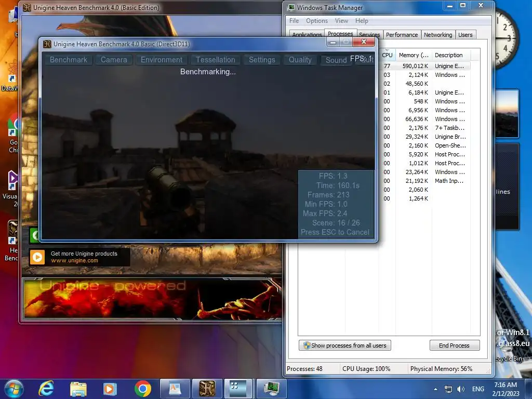
Task: Open Google Chrome from taskbar
Action: [142, 389]
